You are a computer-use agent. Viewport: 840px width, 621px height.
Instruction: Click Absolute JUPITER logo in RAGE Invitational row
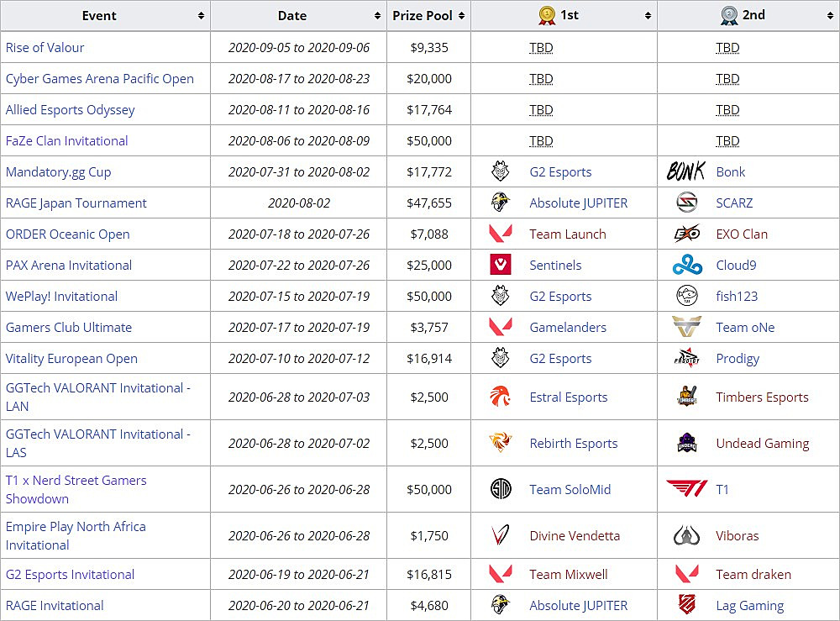(501, 605)
